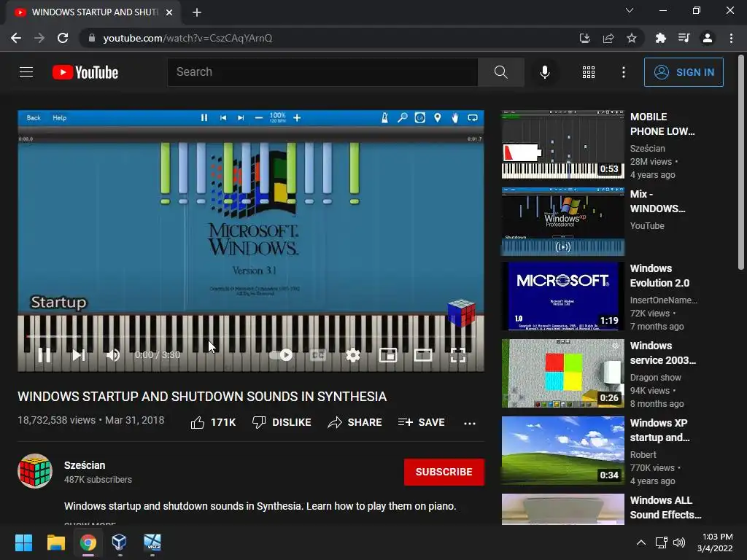Open the Windows Evolution 2.0 video title
Image resolution: width=747 pixels, height=560 pixels.
coord(659,276)
